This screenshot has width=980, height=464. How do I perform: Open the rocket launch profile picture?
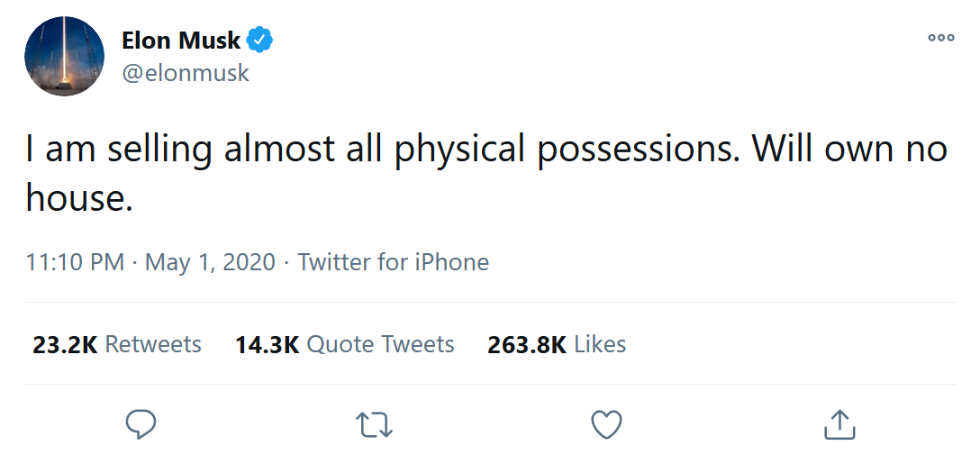(65, 56)
